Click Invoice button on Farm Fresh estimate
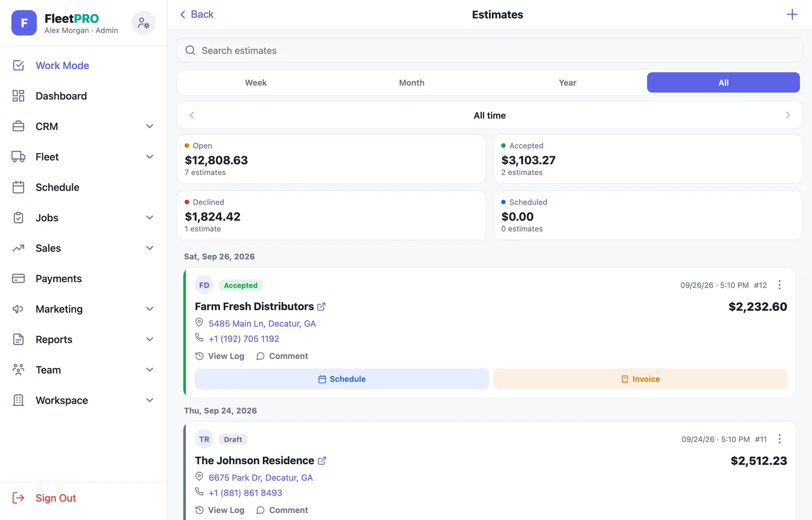The height and width of the screenshot is (520, 812). point(640,379)
